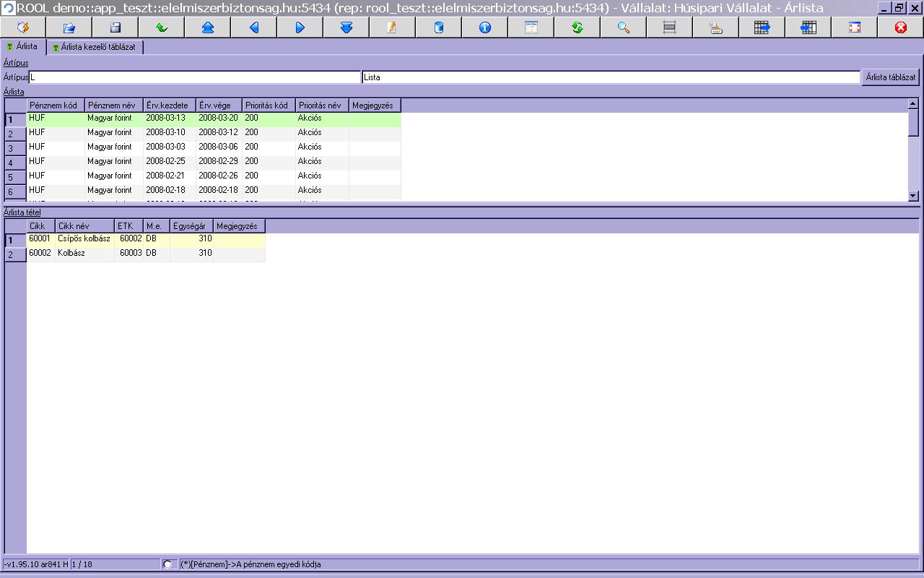Image resolution: width=924 pixels, height=578 pixels.
Task: Click the pencil edit note icon
Action: click(392, 27)
